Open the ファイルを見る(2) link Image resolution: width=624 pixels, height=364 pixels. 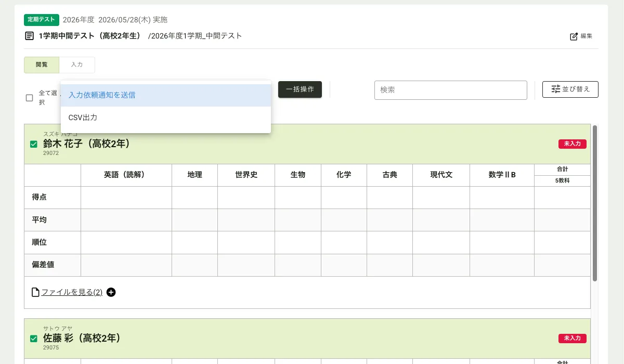(x=72, y=292)
